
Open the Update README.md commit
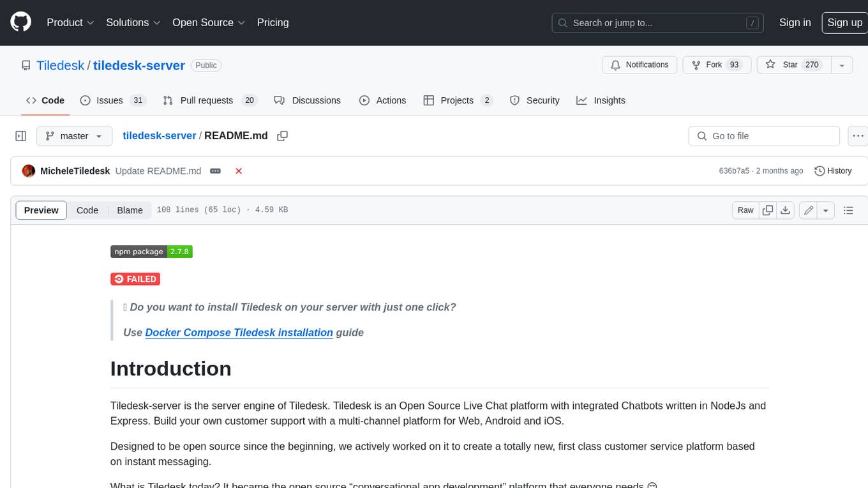click(x=158, y=171)
